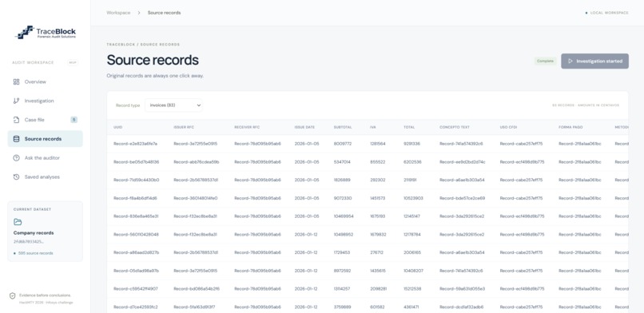Screen dimensions: 644x313
Task: Click the Investigation branch icon
Action: (x=17, y=101)
